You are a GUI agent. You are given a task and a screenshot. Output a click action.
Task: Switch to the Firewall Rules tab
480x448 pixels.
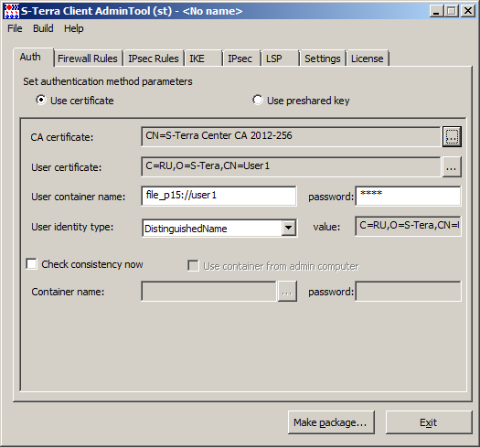88,59
